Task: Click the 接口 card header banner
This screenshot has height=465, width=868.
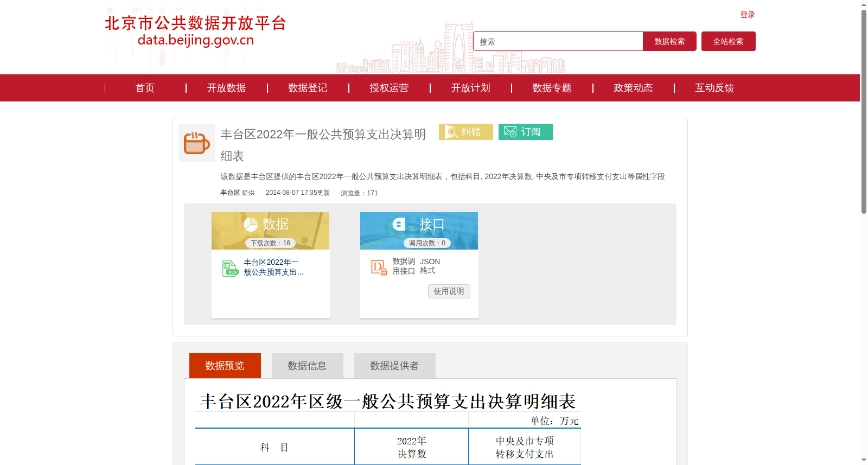Action: coord(419,231)
